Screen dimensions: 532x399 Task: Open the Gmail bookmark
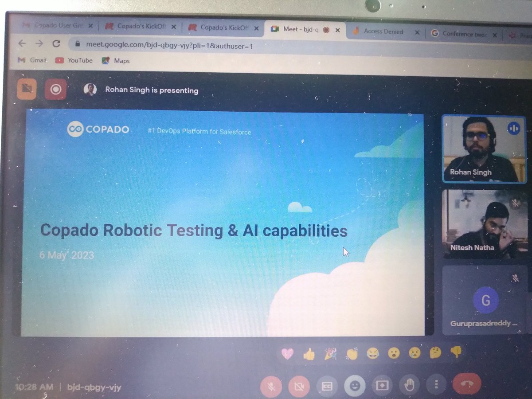[32, 60]
